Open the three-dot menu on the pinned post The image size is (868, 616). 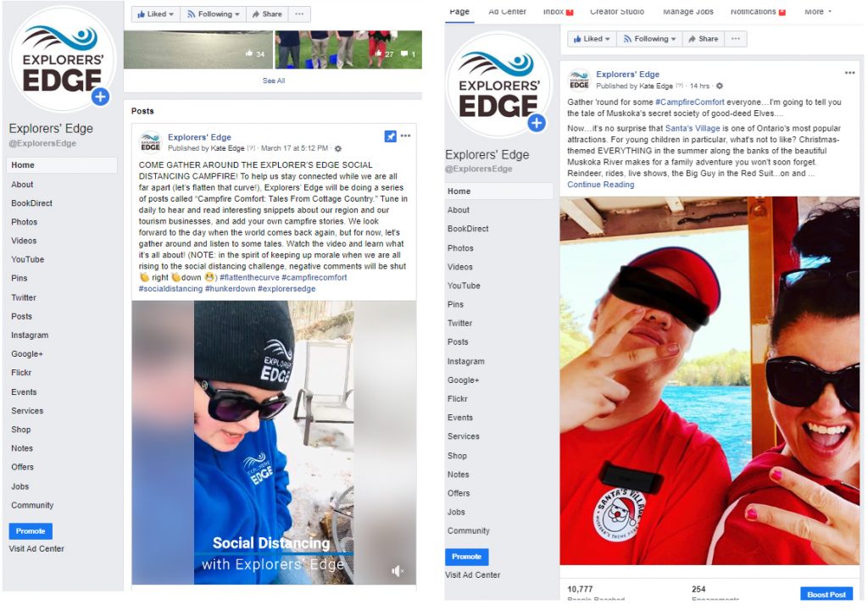[x=406, y=136]
